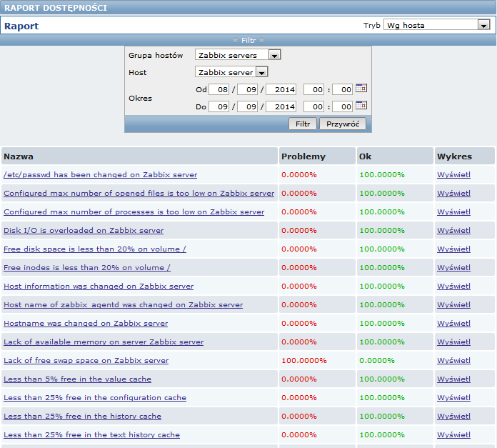Click the 100.0000% Problemy value for swap space

pyautogui.click(x=304, y=361)
